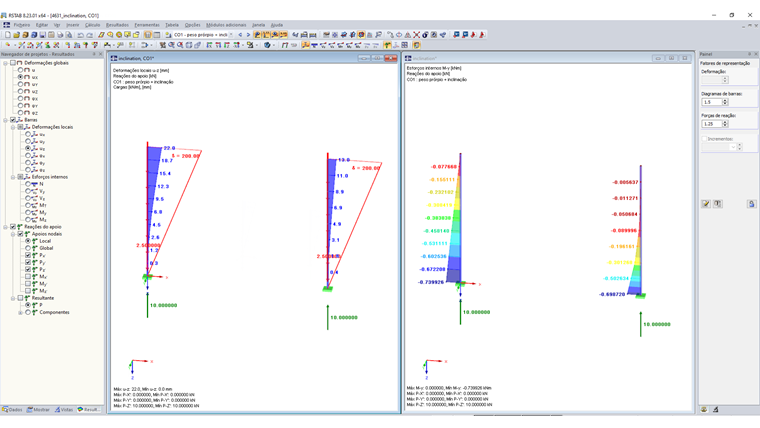The height and width of the screenshot is (428, 760).
Task: Select the global deformation u radio button
Action: (20, 70)
